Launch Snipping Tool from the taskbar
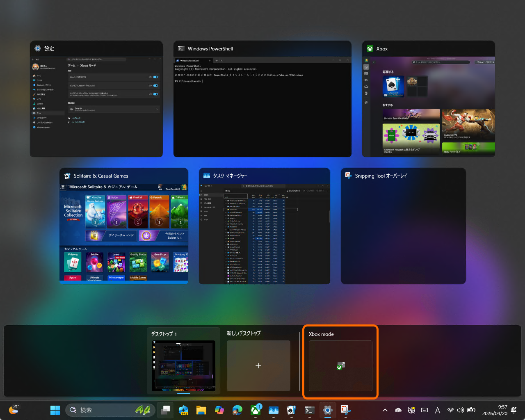This screenshot has height=420, width=525. click(x=345, y=409)
